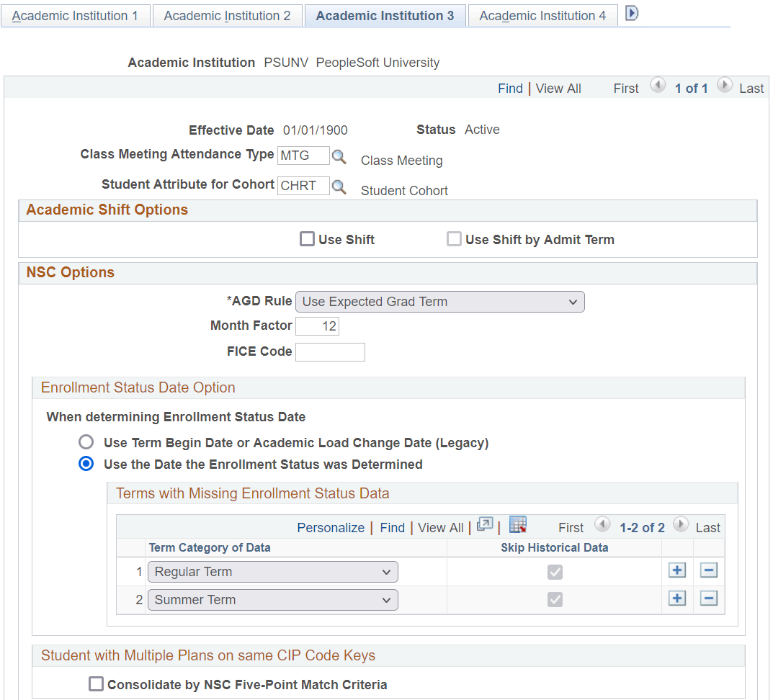Screen dimensions: 773x700
Task: Check Consolidate by NSC Five-Point Match Criteria
Action: pos(96,683)
